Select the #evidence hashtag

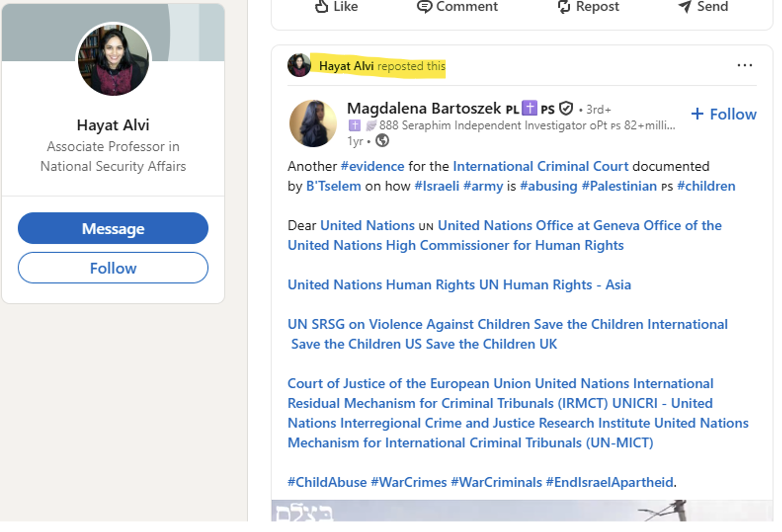point(372,166)
